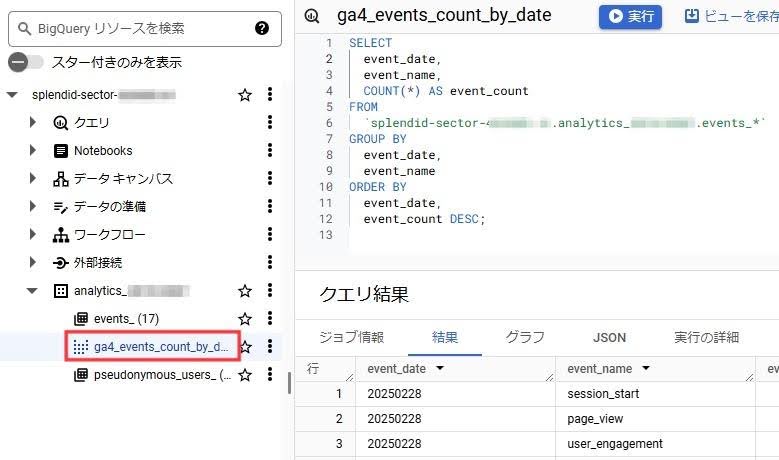Select events_ (17) table
The width and height of the screenshot is (779, 460).
[x=126, y=318]
